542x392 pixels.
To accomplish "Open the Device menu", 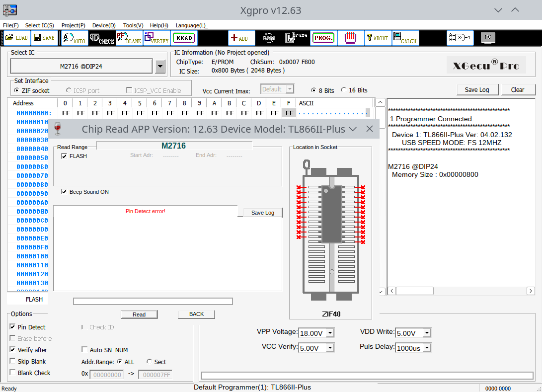I will 104,25.
